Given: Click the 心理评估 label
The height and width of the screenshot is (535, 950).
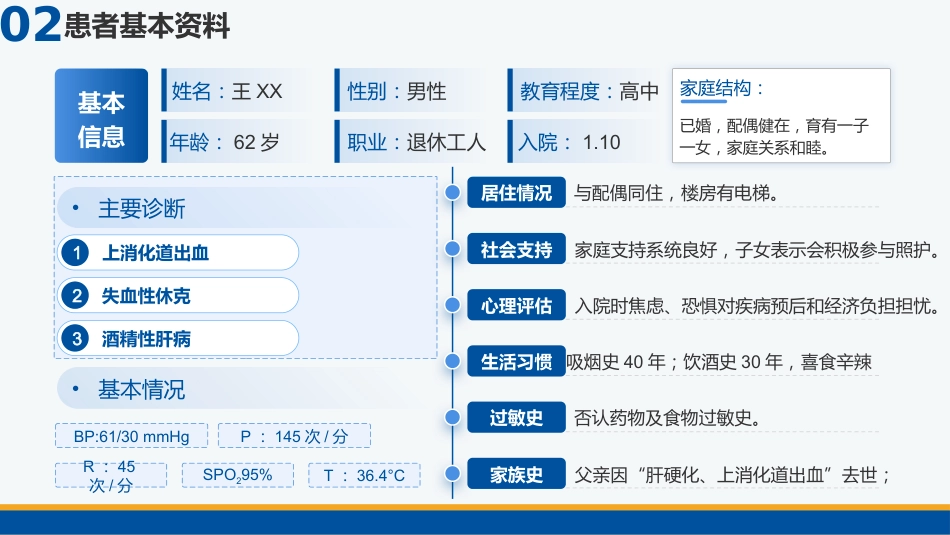Looking at the screenshot, I should click(x=516, y=305).
